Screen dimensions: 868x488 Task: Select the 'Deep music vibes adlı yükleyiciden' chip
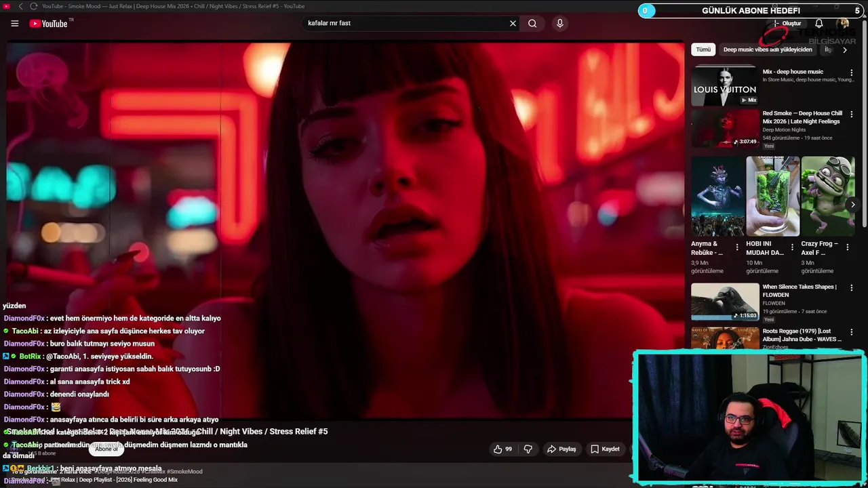click(x=767, y=49)
